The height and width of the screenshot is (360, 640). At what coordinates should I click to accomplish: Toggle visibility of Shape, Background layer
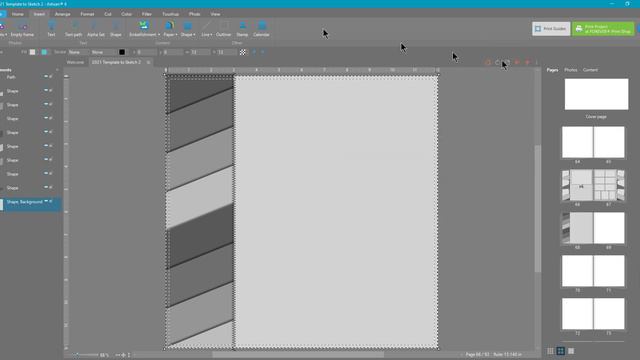(x=46, y=201)
